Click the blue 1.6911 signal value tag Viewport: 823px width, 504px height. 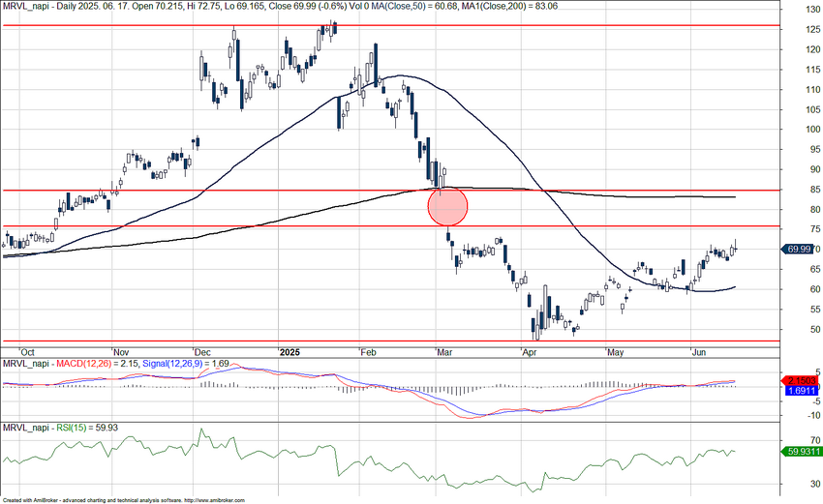coord(800,392)
